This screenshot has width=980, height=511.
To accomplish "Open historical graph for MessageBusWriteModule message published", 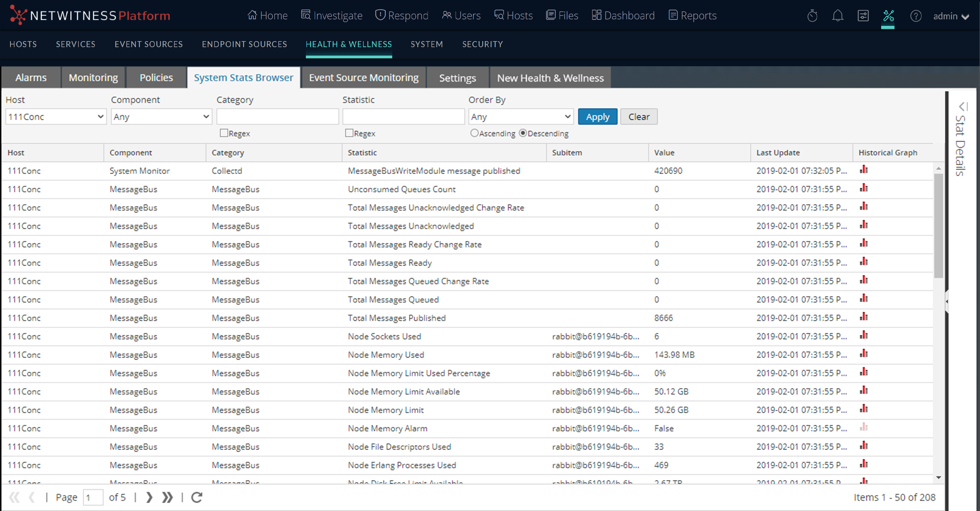I will [x=864, y=170].
